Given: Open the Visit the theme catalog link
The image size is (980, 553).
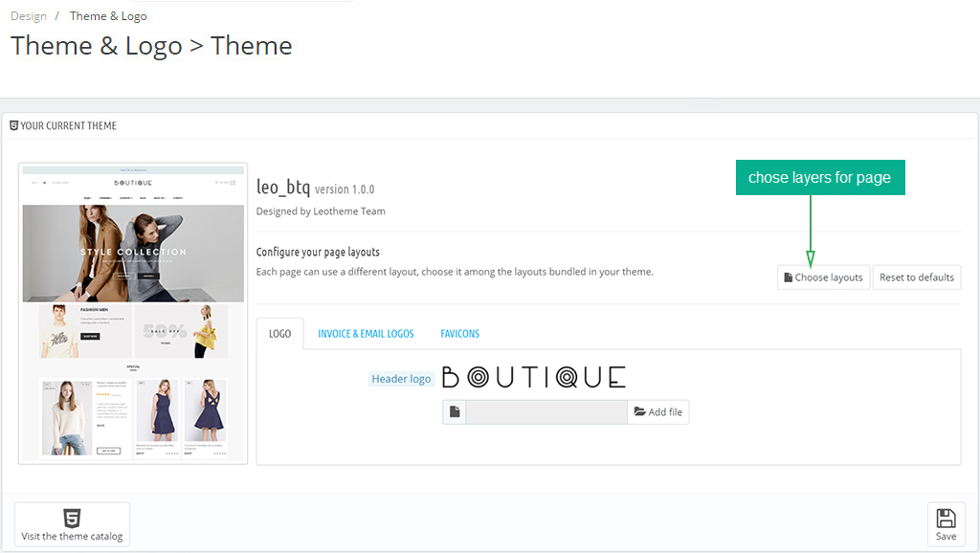Looking at the screenshot, I should point(72,536).
